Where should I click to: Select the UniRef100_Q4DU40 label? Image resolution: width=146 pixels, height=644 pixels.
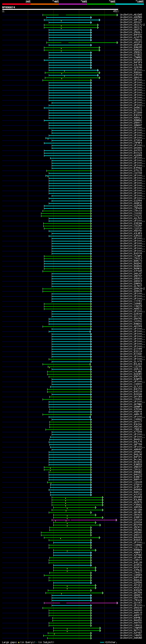tap(131, 532)
